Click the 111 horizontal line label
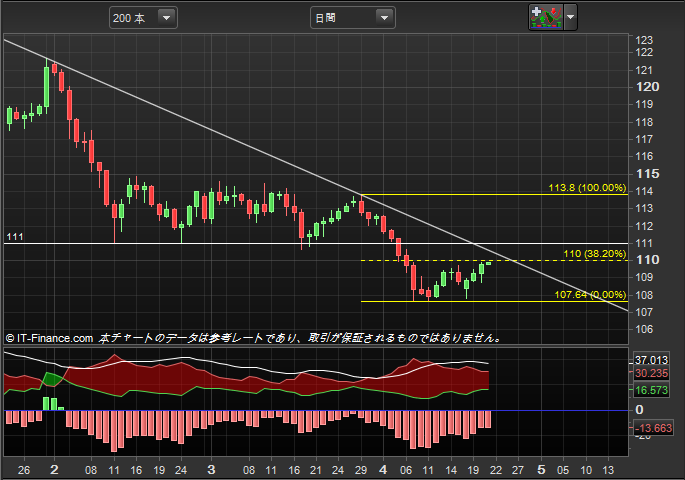The image size is (685, 480). 15,237
